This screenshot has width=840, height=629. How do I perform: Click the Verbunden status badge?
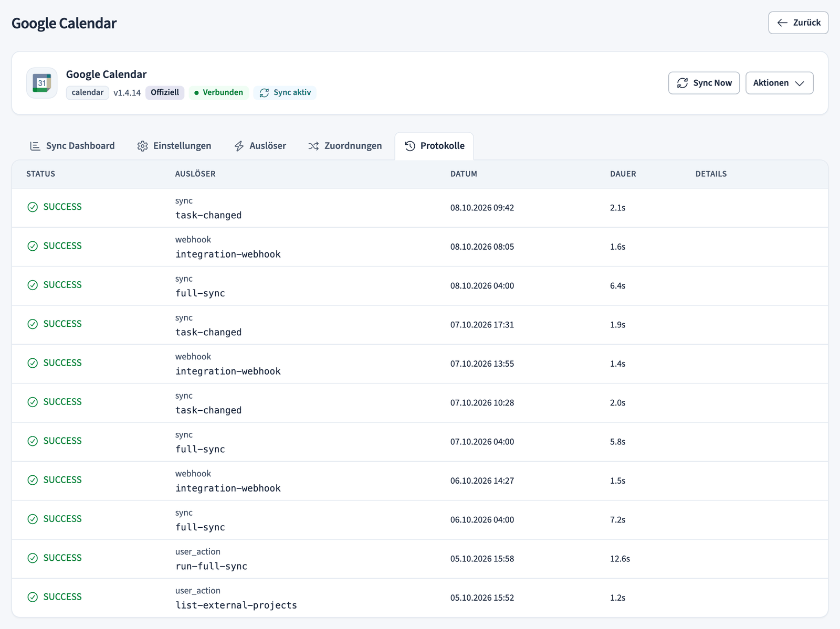[x=218, y=93]
